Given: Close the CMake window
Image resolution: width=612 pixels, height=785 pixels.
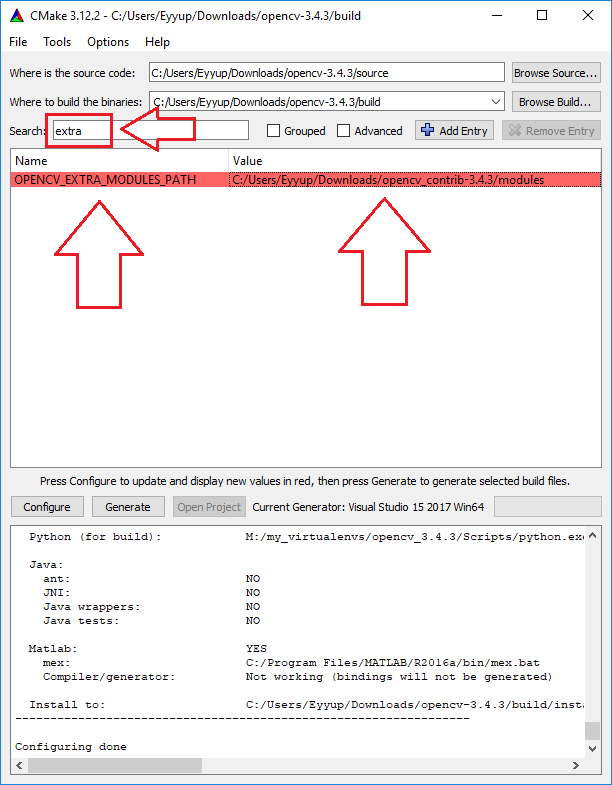Looking at the screenshot, I should (x=588, y=16).
